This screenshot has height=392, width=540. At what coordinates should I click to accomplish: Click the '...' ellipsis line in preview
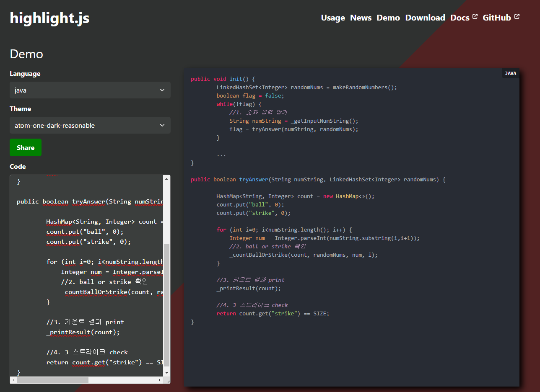[x=221, y=155]
